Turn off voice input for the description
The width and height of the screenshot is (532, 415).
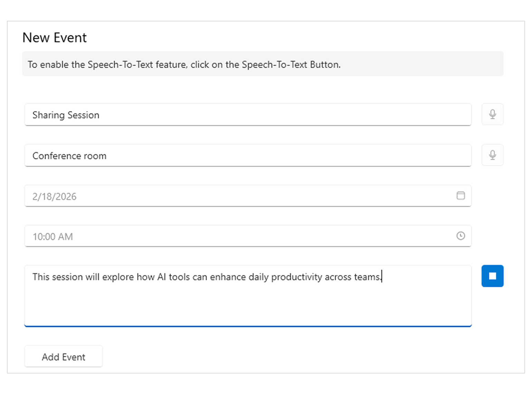492,276
